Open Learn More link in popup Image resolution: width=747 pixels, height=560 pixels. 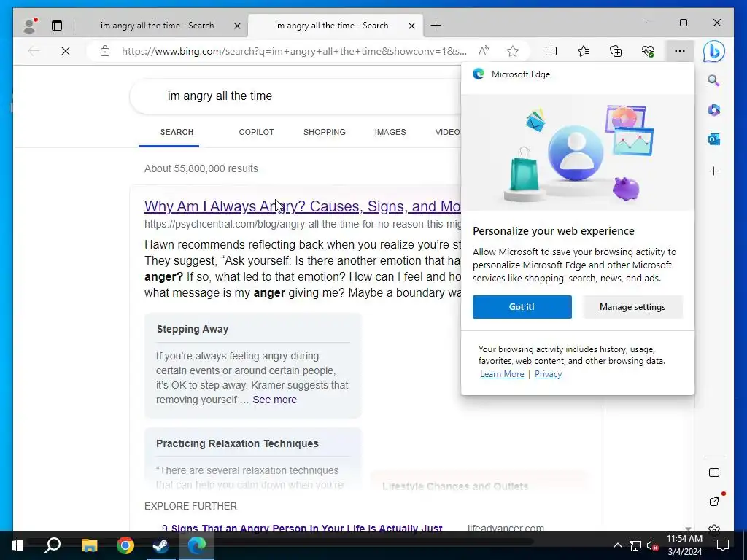click(x=502, y=374)
